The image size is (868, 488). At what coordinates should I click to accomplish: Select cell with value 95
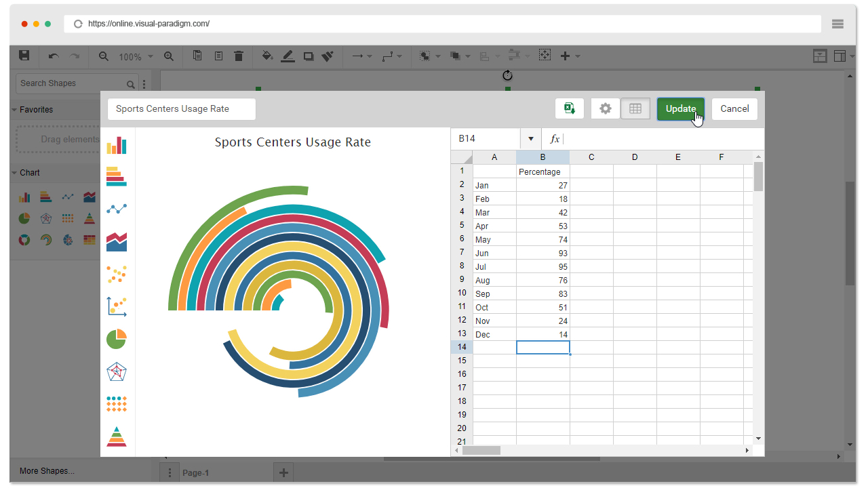(543, 266)
